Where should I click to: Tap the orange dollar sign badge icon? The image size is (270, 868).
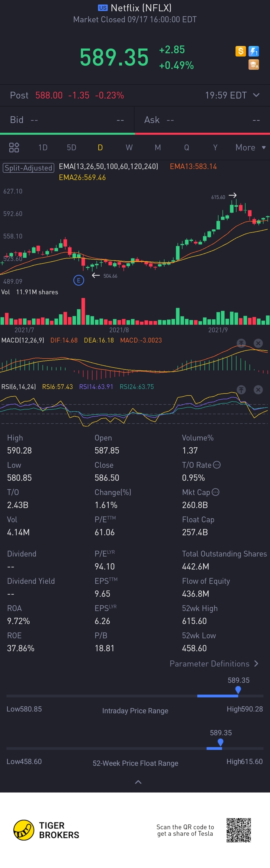tap(240, 51)
